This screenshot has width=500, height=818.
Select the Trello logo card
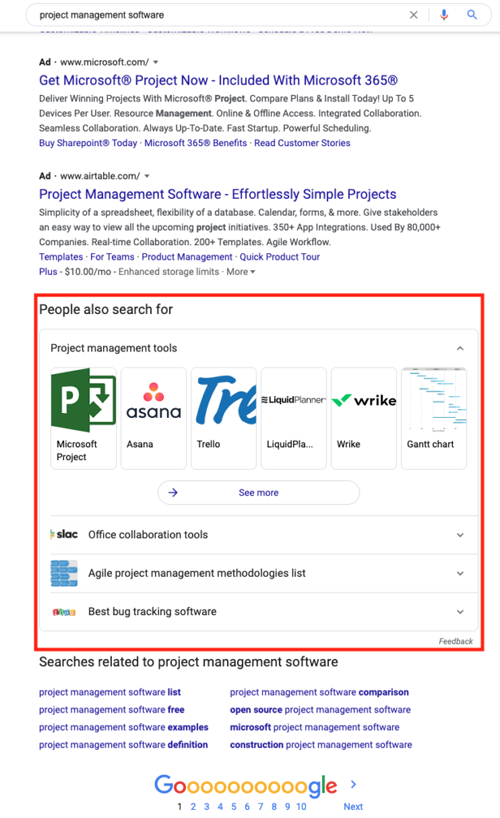click(223, 418)
